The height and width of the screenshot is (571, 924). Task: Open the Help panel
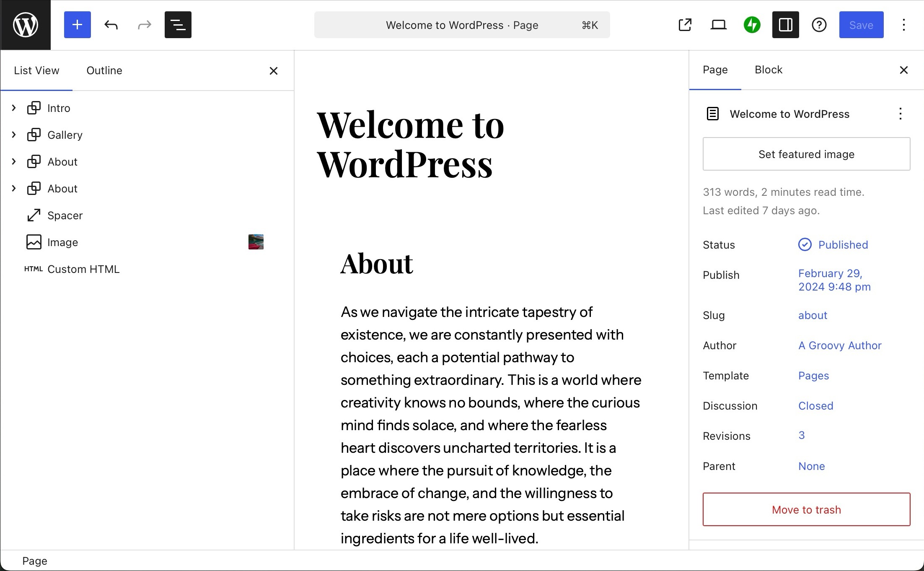819,25
